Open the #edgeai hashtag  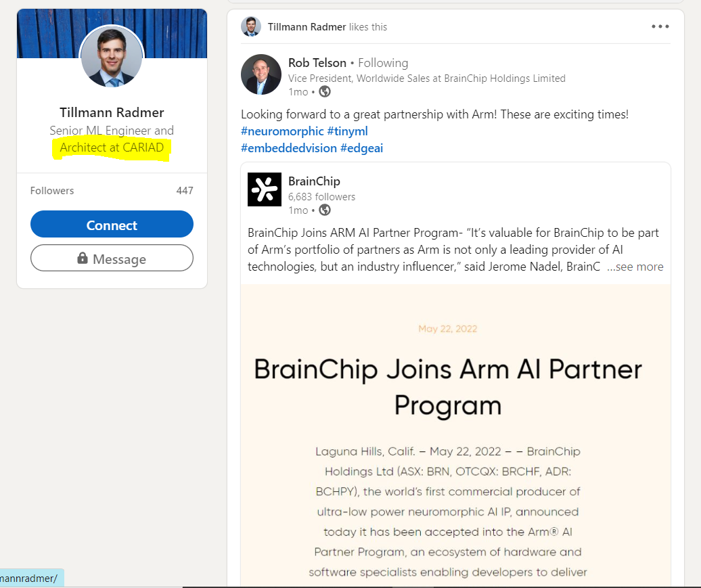361,148
